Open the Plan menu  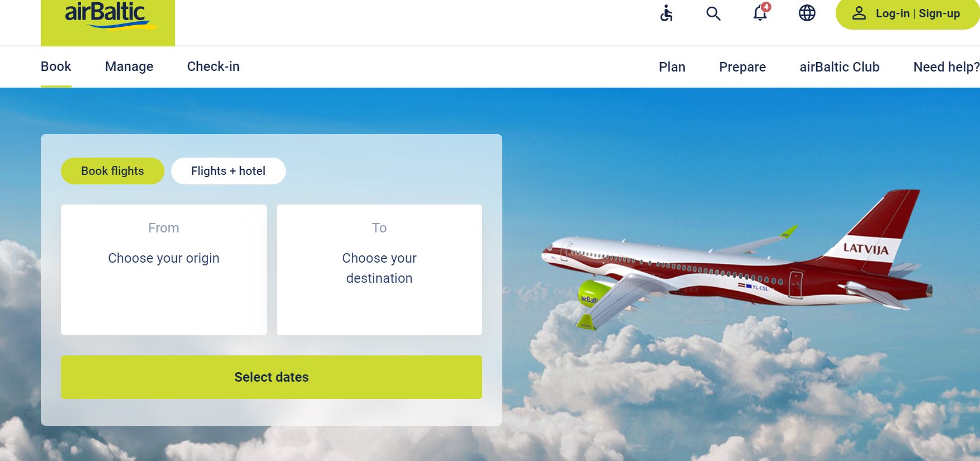[672, 67]
